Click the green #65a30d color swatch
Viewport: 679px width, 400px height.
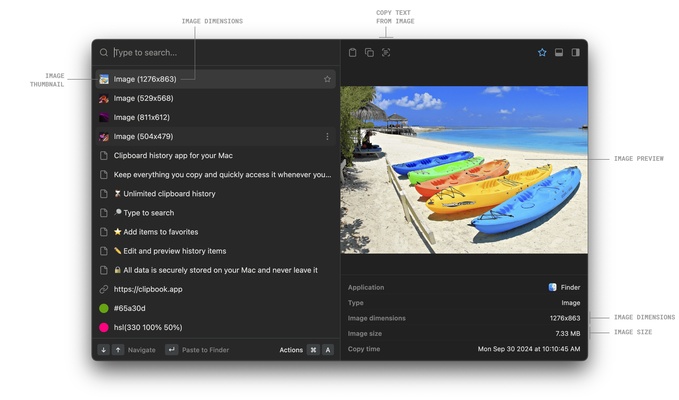tap(103, 308)
